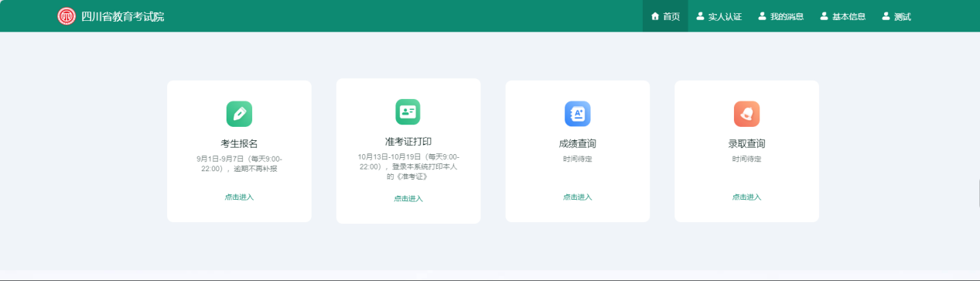This screenshot has width=980, height=281.
Task: Click the green ID card 准考证打印 icon
Action: 408,111
